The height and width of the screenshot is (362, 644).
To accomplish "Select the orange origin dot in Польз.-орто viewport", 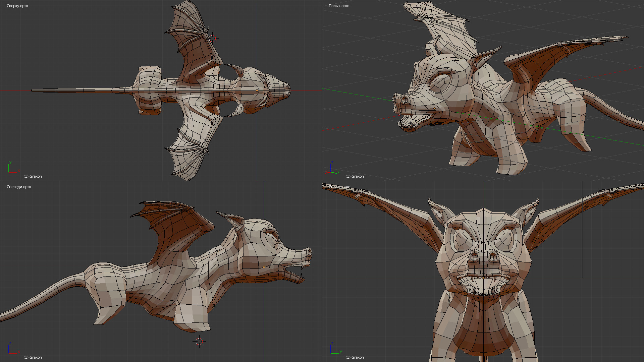I will [435, 109].
